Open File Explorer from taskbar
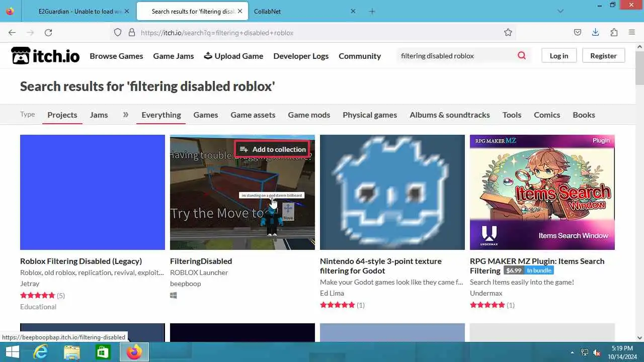The image size is (644, 362). (x=71, y=352)
